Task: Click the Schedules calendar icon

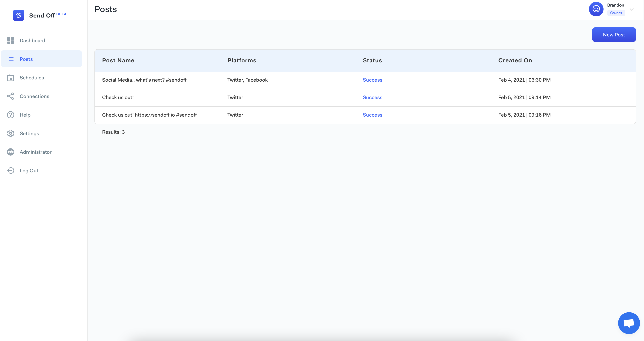Action: point(11,78)
